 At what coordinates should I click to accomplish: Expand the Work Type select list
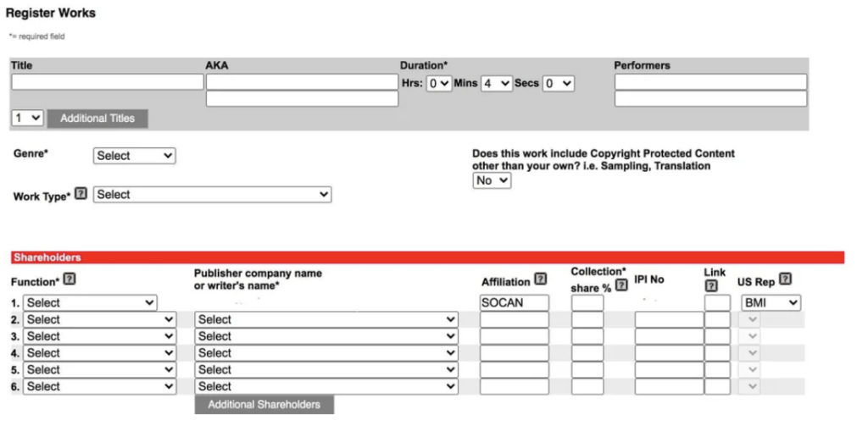(x=213, y=195)
